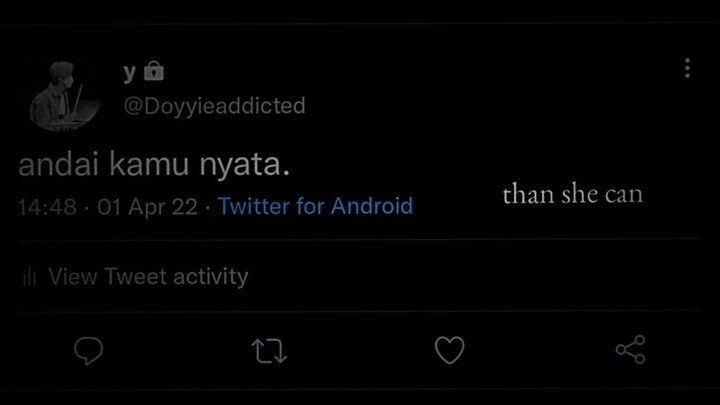The width and height of the screenshot is (720, 405).
Task: Click the 14:48 timestamp
Action: (x=46, y=207)
